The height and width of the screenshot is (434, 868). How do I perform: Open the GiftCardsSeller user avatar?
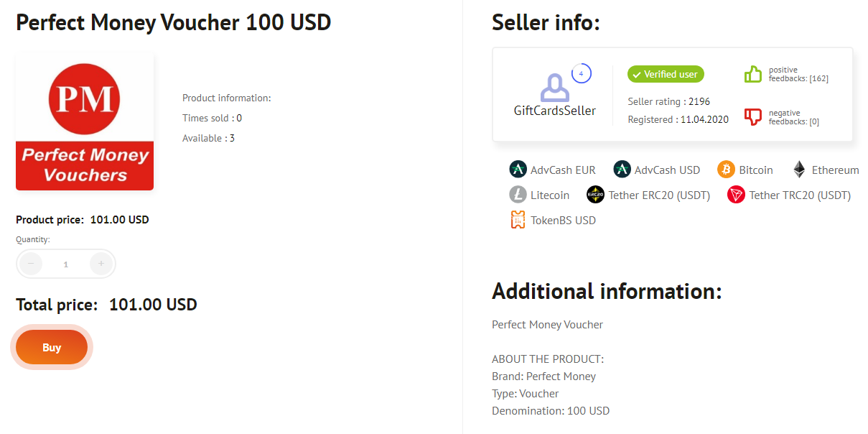pos(554,88)
